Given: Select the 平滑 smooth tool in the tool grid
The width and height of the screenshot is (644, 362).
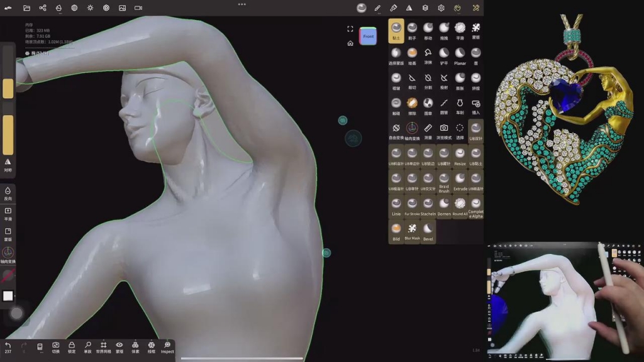Looking at the screenshot, I should click(460, 31).
